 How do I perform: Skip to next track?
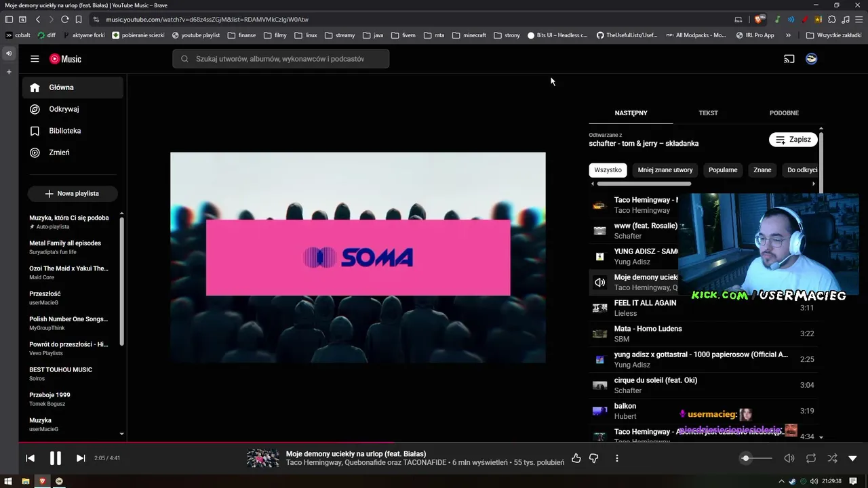81,458
